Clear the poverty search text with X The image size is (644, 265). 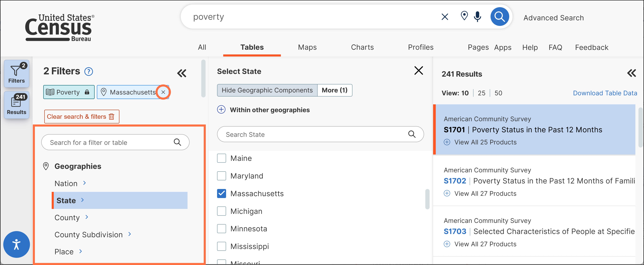pyautogui.click(x=445, y=17)
